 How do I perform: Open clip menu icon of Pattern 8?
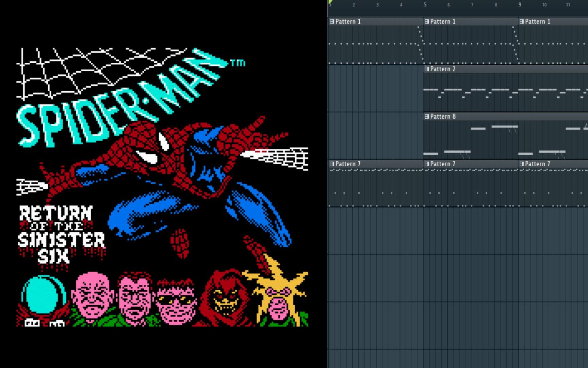click(427, 116)
